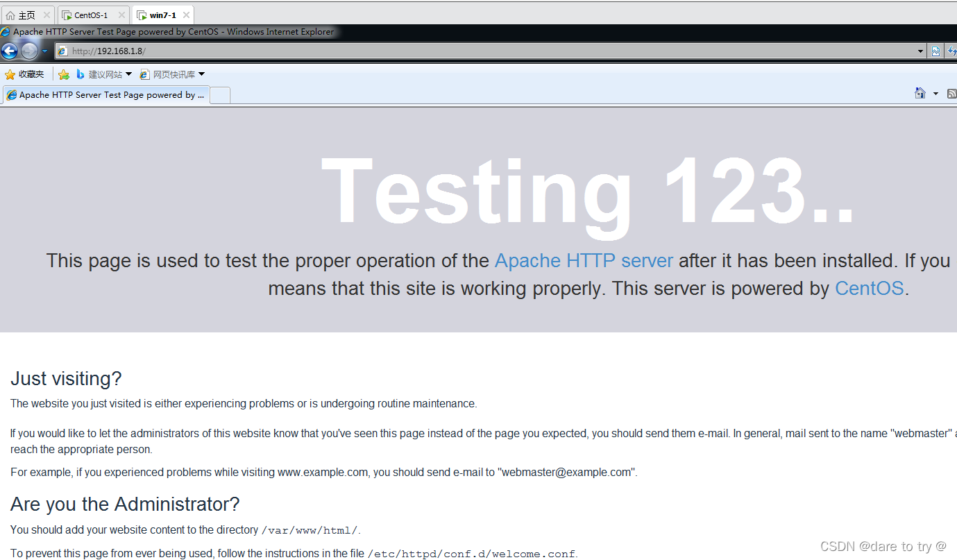Select the Apache HTTP Server Test Page tab
This screenshot has height=560, width=957.
105,95
